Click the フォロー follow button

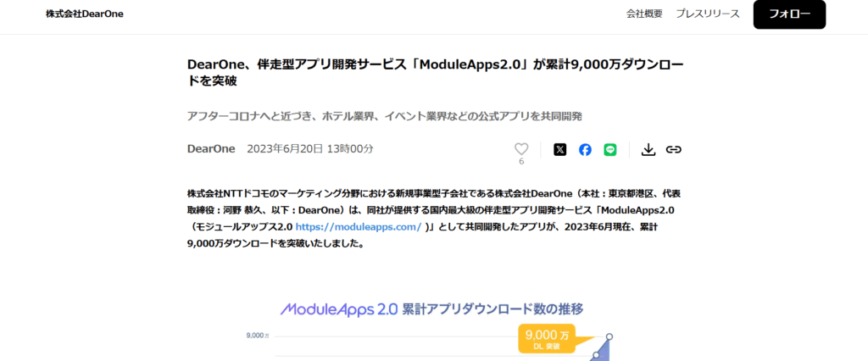[x=789, y=14]
